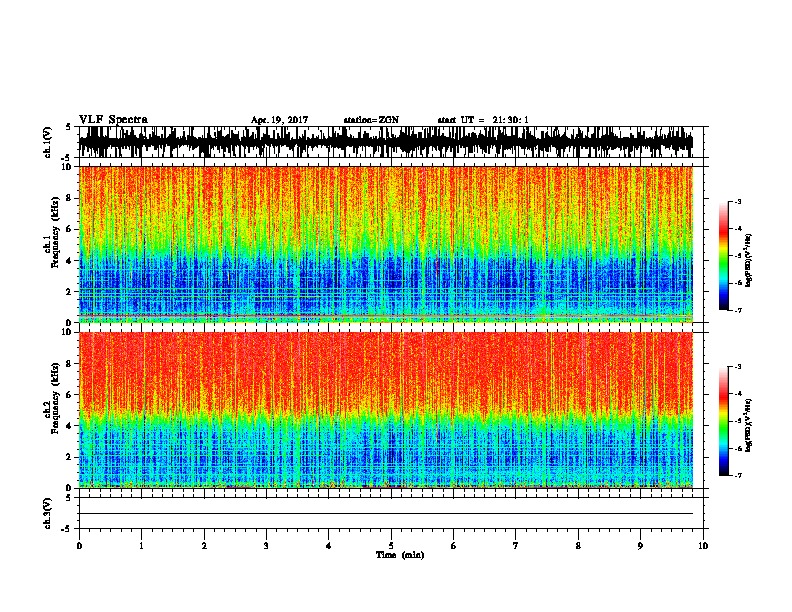
Task: Click the "ch.3(V)" axis label
Action: [47, 513]
